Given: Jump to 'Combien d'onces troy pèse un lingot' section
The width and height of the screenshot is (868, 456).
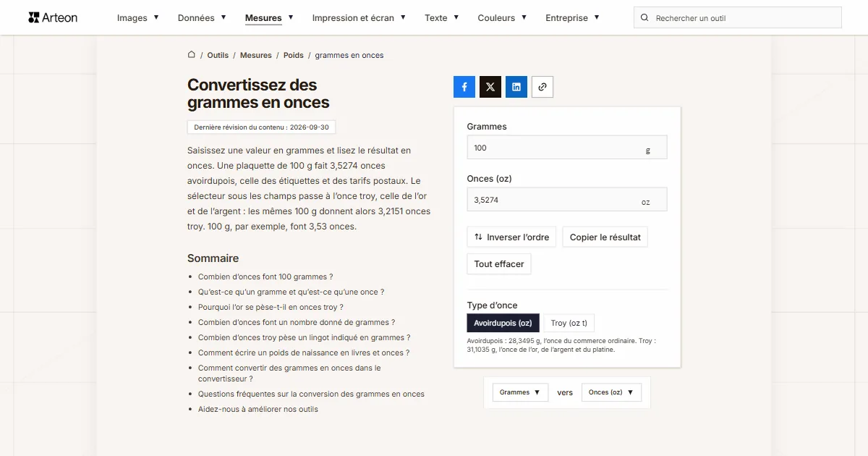Looking at the screenshot, I should [x=305, y=337].
